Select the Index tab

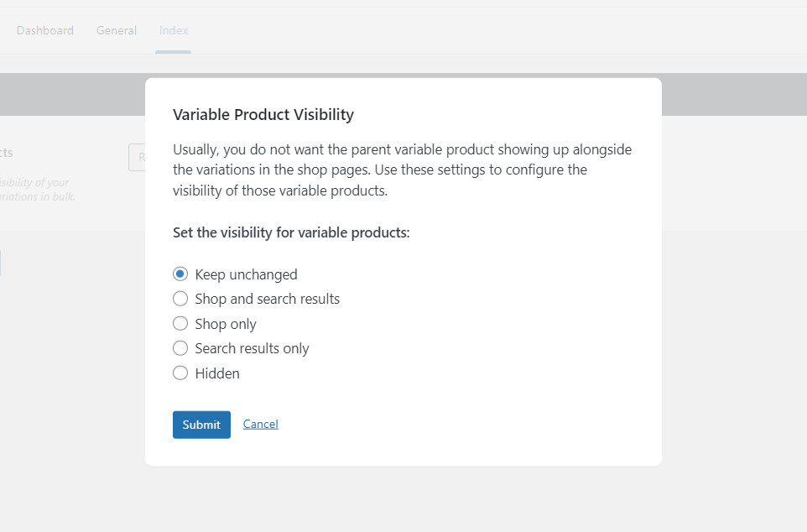point(173,30)
